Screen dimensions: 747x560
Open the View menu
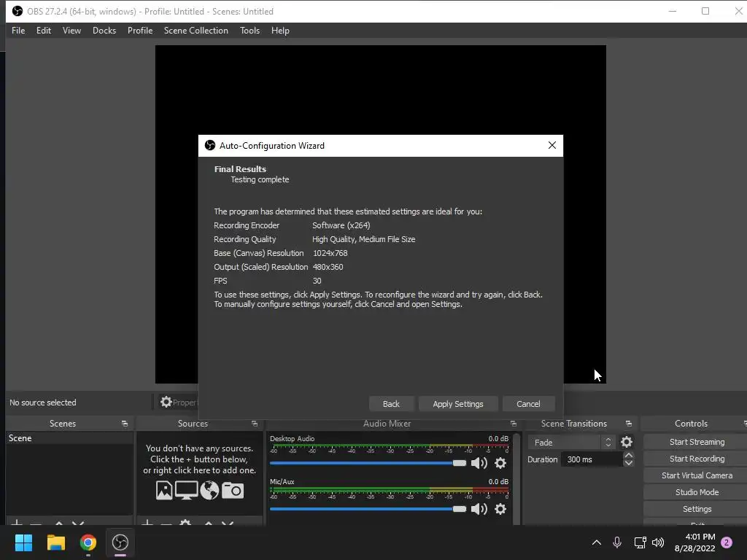pyautogui.click(x=71, y=31)
